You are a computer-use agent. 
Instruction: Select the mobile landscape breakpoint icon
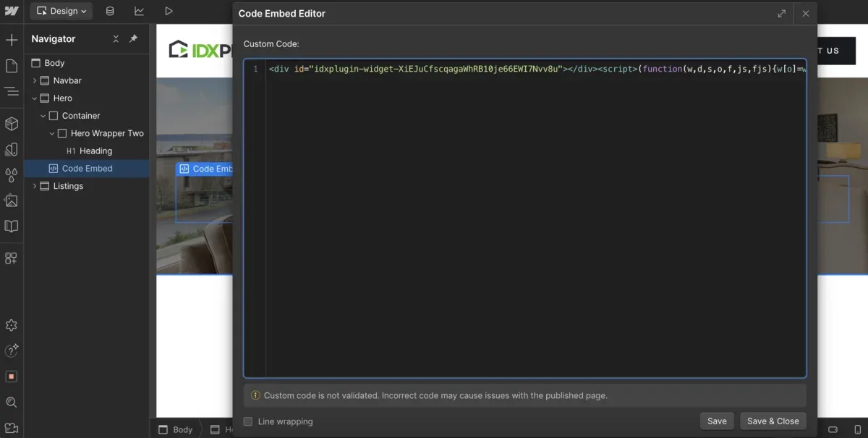coord(833,429)
